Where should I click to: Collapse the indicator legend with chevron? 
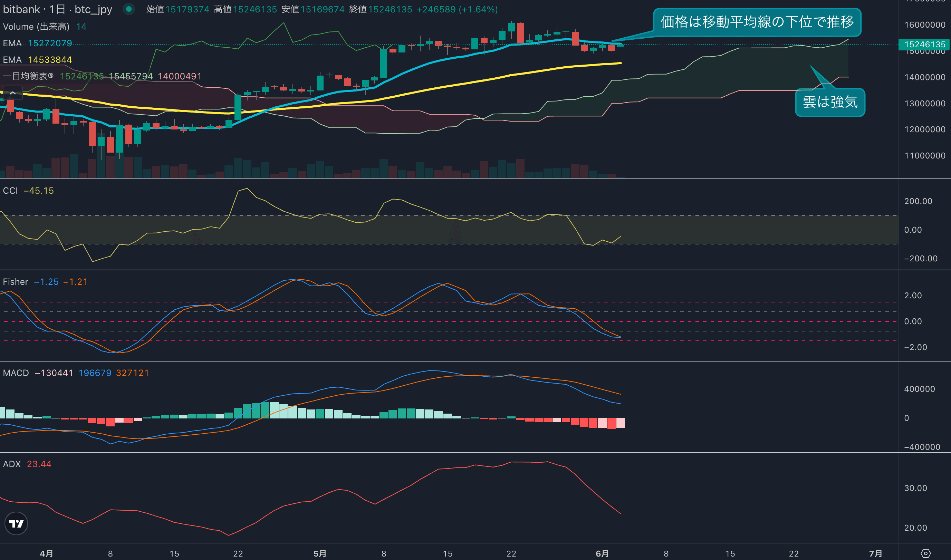click(x=12, y=93)
